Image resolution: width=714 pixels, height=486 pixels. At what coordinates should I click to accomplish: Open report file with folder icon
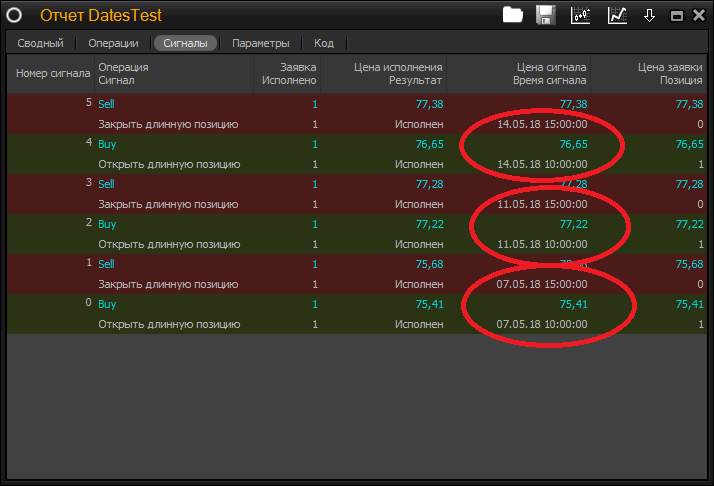513,15
